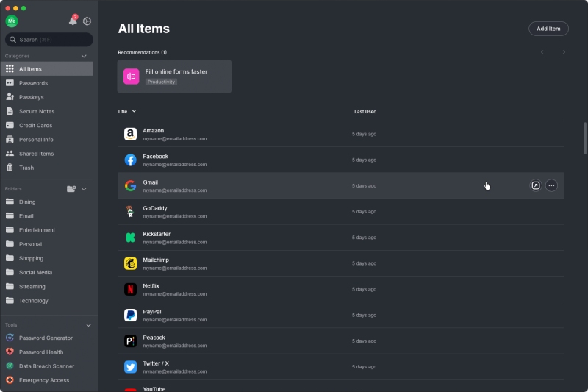588x392 pixels.
Task: Click the Gmail Google logo icon
Action: coord(131,185)
